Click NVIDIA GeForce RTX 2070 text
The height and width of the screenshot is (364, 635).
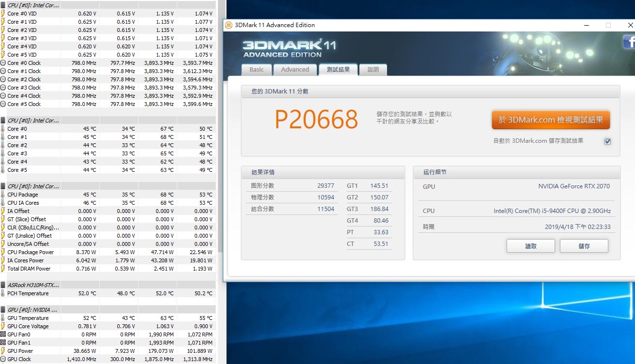point(574,186)
